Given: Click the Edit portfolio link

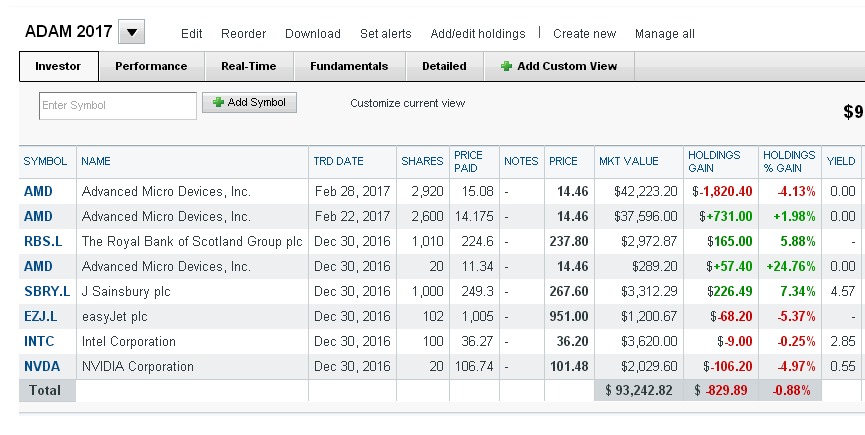Looking at the screenshot, I should pos(191,34).
